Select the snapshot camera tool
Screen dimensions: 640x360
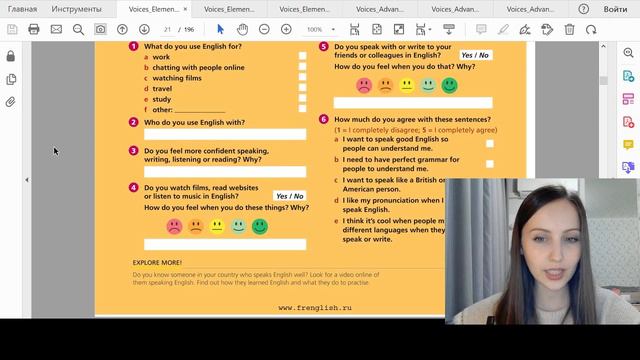pyautogui.click(x=100, y=29)
